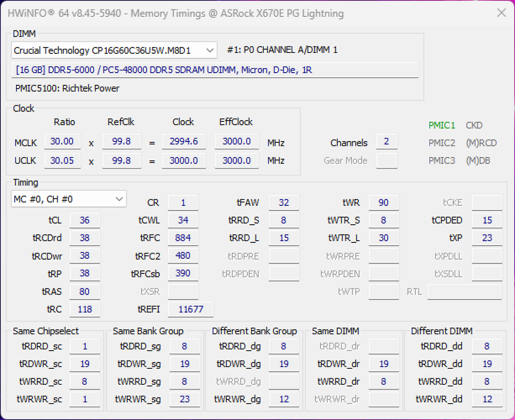The width and height of the screenshot is (515, 420).
Task: Open the DIMM module selection dropdown
Action: click(114, 50)
